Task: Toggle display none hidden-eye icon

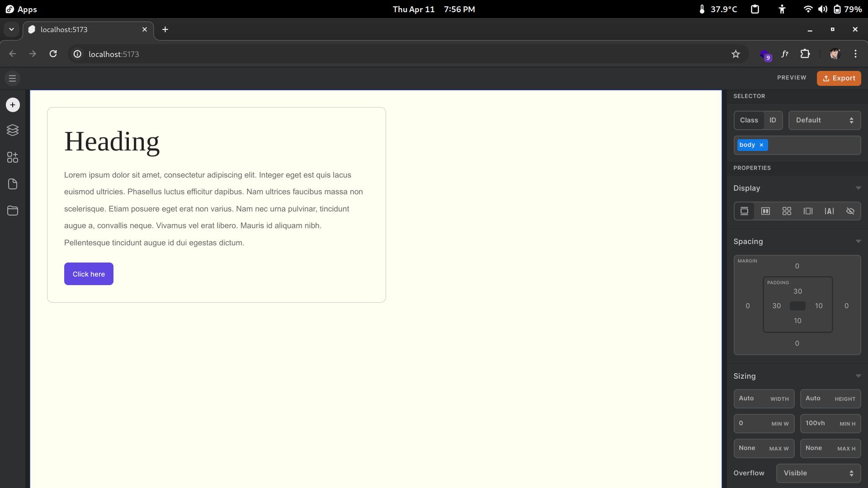Action: coord(850,211)
